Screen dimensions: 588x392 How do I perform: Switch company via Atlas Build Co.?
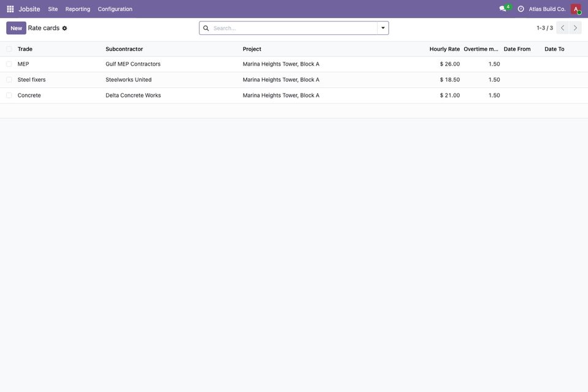pos(547,9)
